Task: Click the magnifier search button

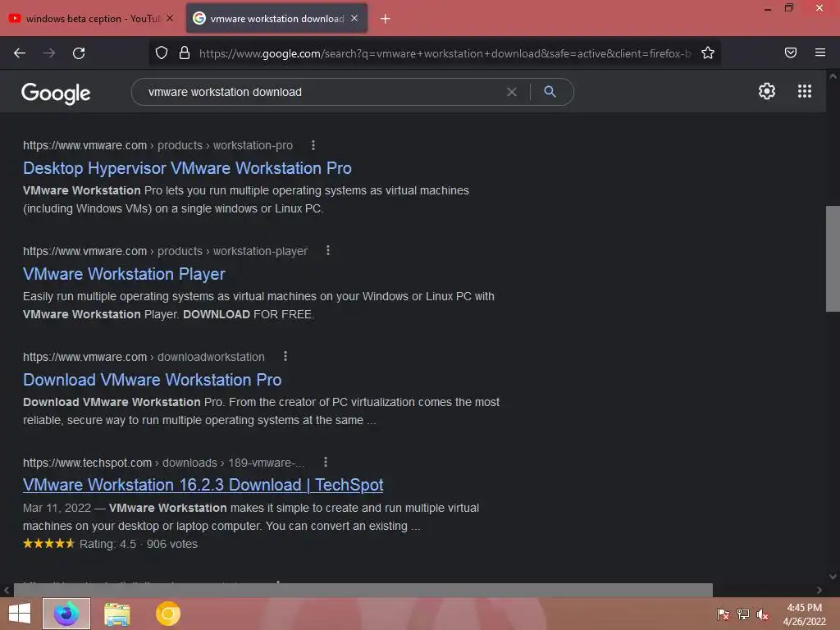Action: 550,92
